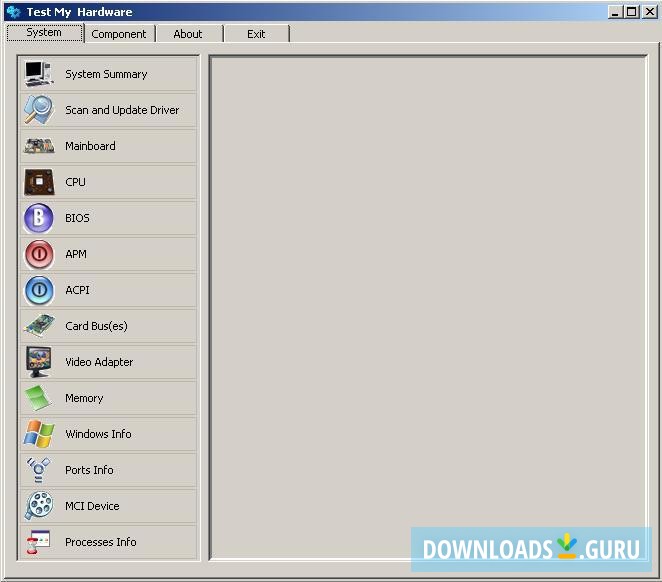Click the Processes Info window icon
662x582 pixels.
coord(38,542)
